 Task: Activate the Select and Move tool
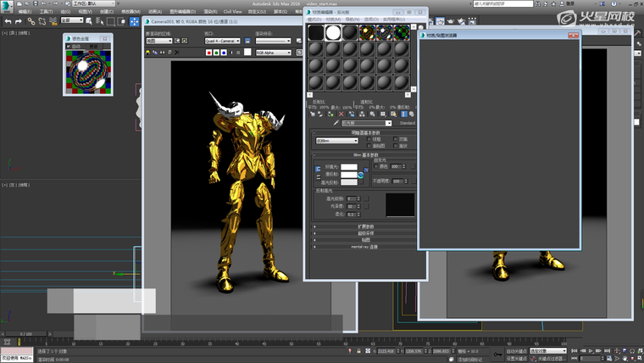coord(134,20)
